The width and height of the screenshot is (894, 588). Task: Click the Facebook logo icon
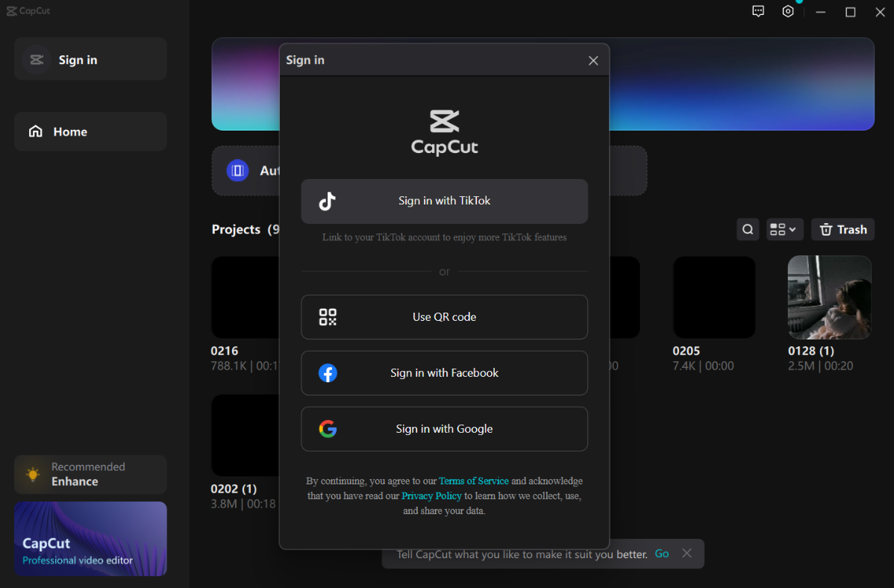[x=328, y=373]
